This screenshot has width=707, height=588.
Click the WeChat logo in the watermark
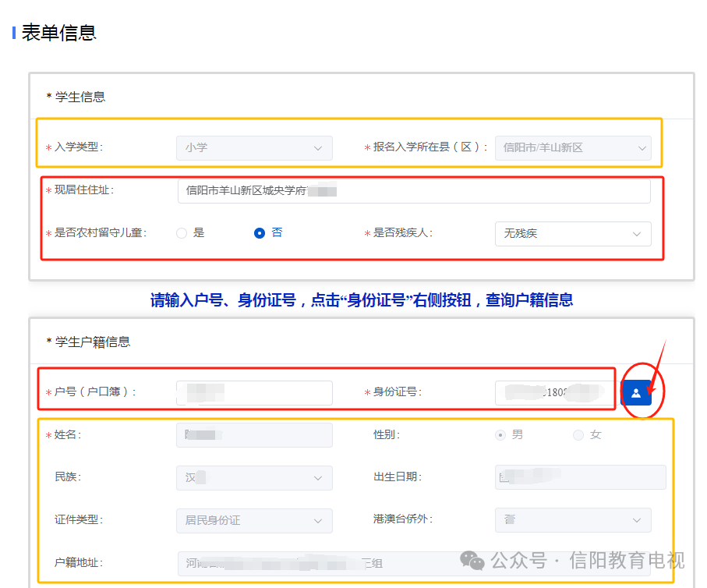tap(472, 561)
